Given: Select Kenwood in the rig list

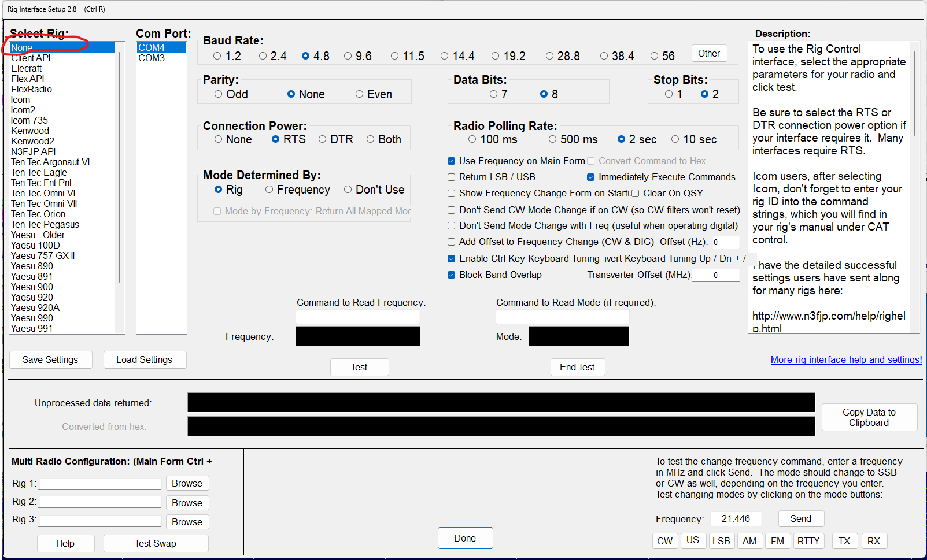Looking at the screenshot, I should pos(30,131).
